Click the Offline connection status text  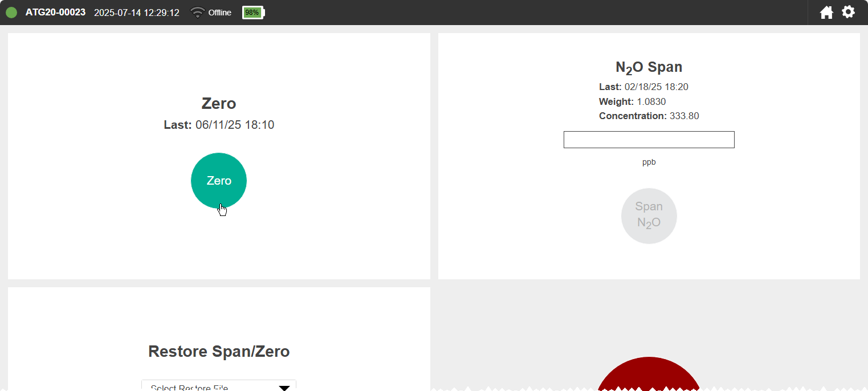click(x=220, y=13)
